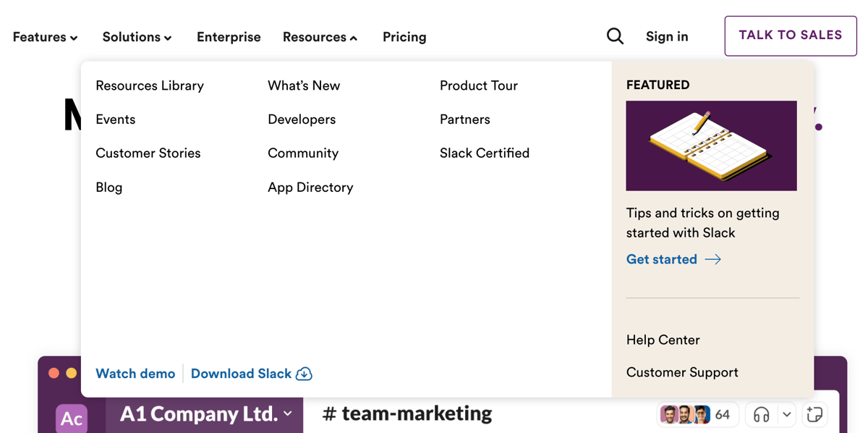Click the featured notebook illustration

click(x=711, y=146)
